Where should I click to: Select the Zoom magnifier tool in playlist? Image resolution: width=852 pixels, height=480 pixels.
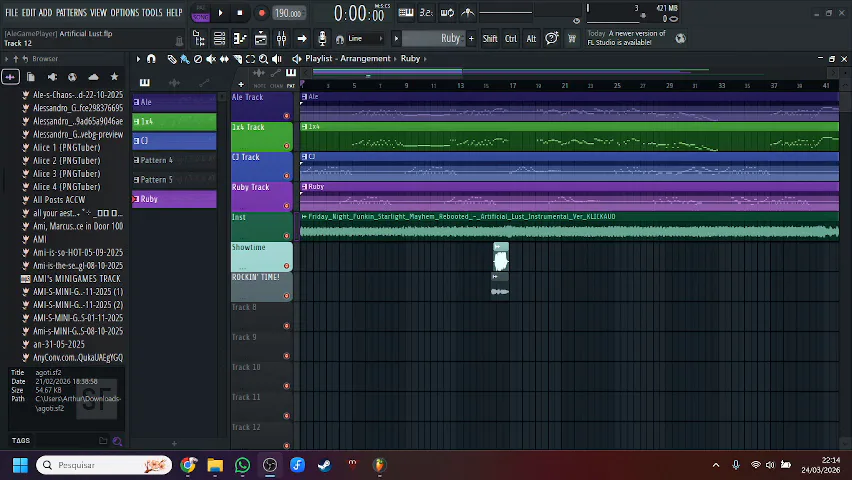point(264,59)
